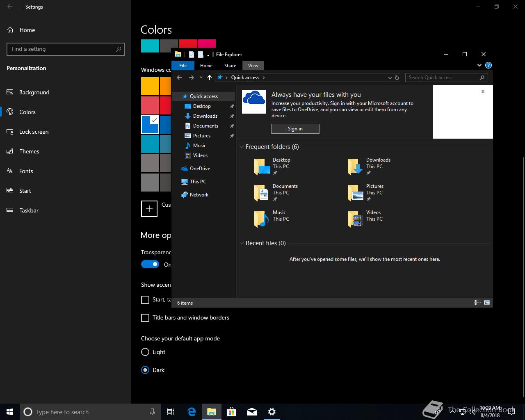Select the Desktop folder icon in Frequent folders
The height and width of the screenshot is (420, 525).
[262, 167]
